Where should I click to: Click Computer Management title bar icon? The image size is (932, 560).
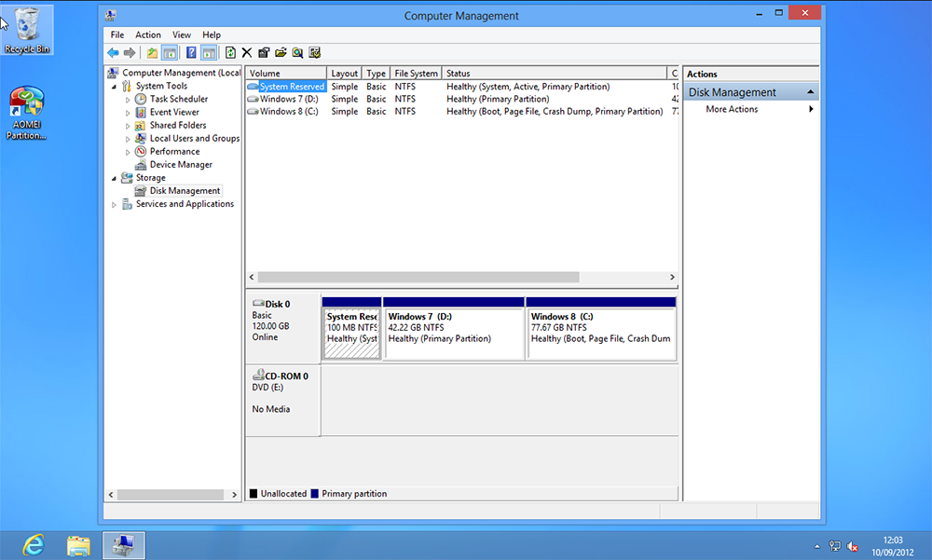[x=111, y=16]
